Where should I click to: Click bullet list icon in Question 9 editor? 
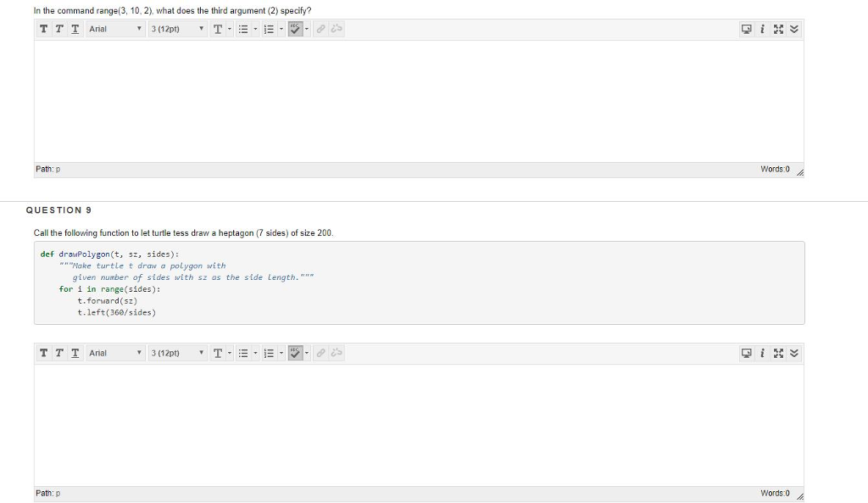coord(243,353)
